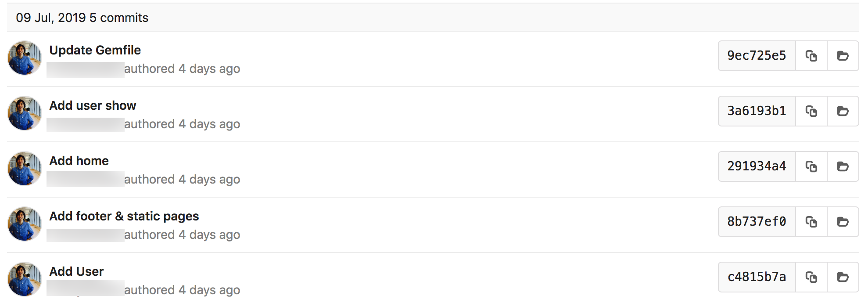Copy commit SHA c4815b7a to clipboard
Image resolution: width=868 pixels, height=303 pixels.
tap(811, 277)
